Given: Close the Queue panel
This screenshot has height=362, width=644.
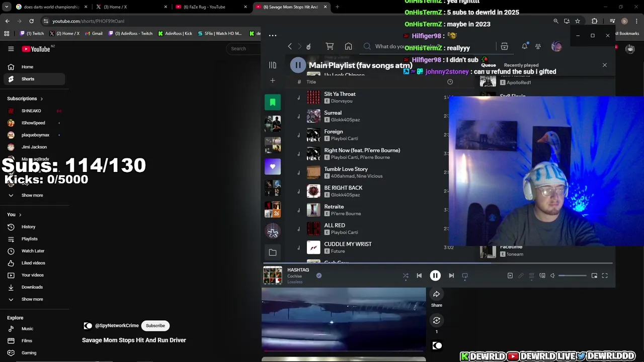Looking at the screenshot, I should tap(605, 65).
